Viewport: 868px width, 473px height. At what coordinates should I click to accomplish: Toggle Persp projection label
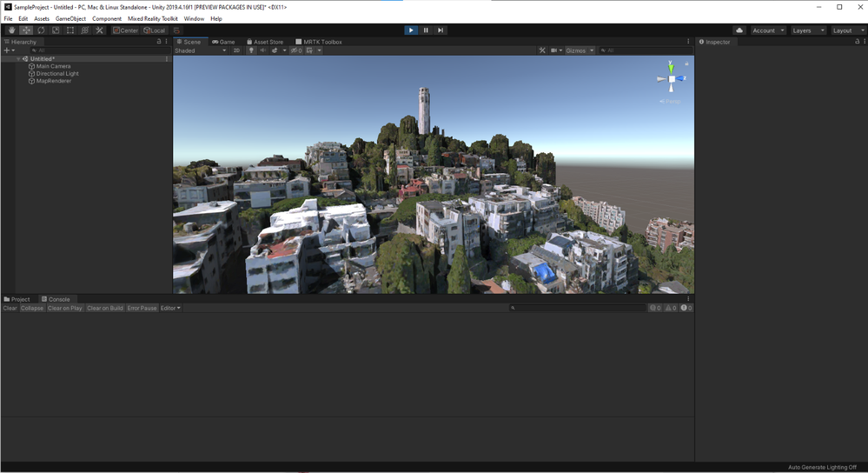pyautogui.click(x=671, y=102)
